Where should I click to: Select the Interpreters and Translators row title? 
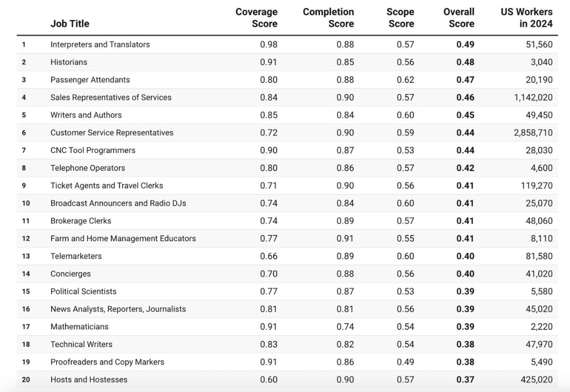point(100,44)
